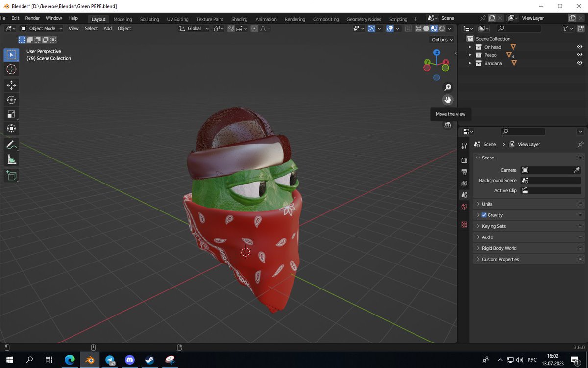
Task: Click the eyedropper in Camera field
Action: tap(577, 170)
